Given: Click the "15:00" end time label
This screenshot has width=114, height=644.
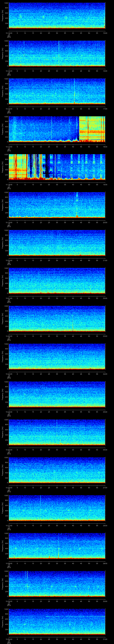Looking at the screenshot, I should (105, 33).
